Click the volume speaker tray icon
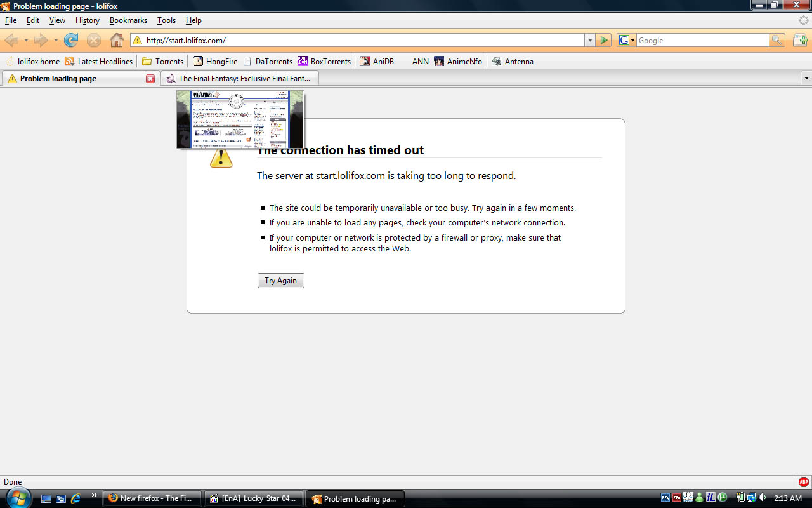The image size is (812, 508). click(x=762, y=498)
